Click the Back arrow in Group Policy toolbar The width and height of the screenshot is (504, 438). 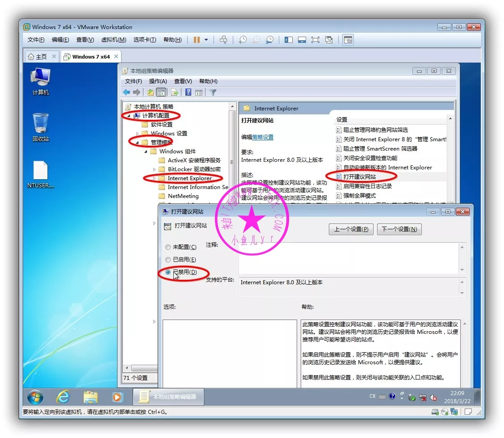point(126,93)
